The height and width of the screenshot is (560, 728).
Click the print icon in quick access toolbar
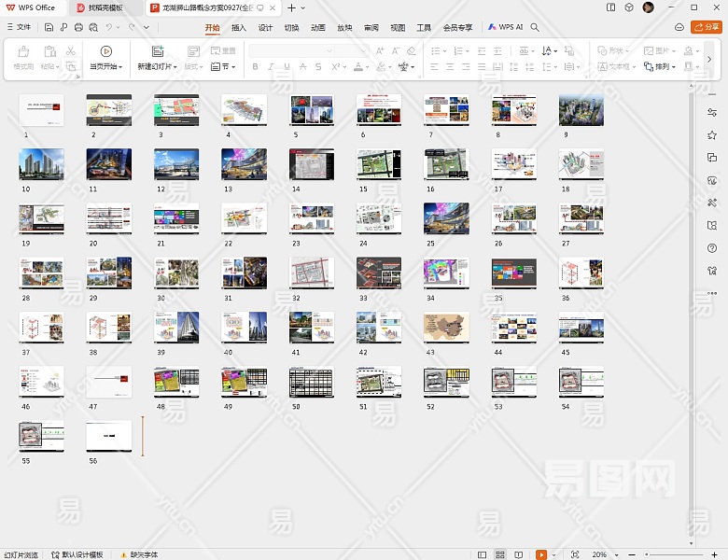tap(78, 28)
